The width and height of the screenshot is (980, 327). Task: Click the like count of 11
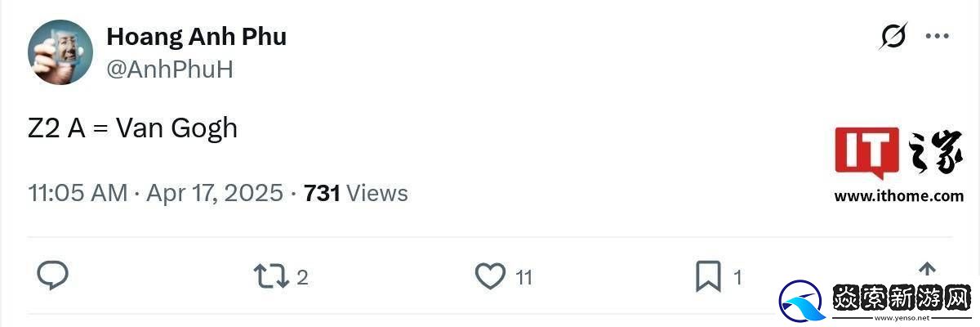click(x=523, y=278)
